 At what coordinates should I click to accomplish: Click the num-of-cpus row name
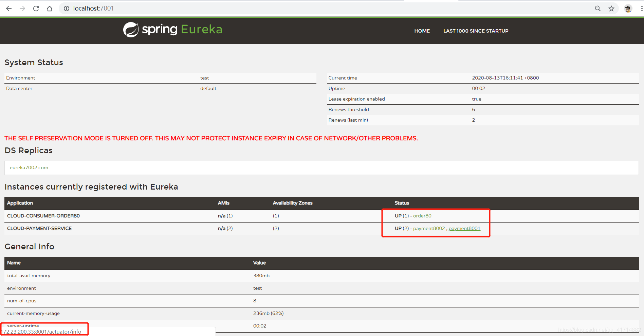22,301
